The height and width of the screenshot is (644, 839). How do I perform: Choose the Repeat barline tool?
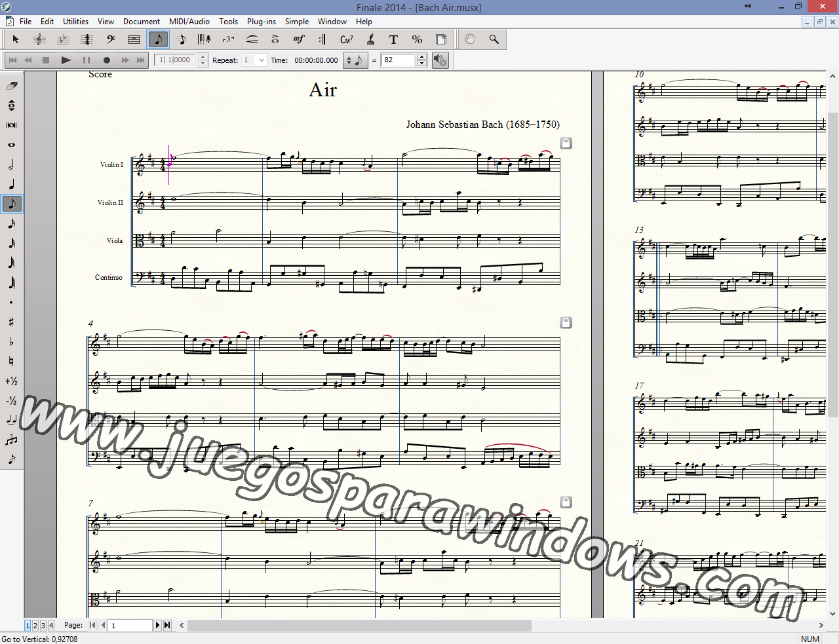pos(322,40)
